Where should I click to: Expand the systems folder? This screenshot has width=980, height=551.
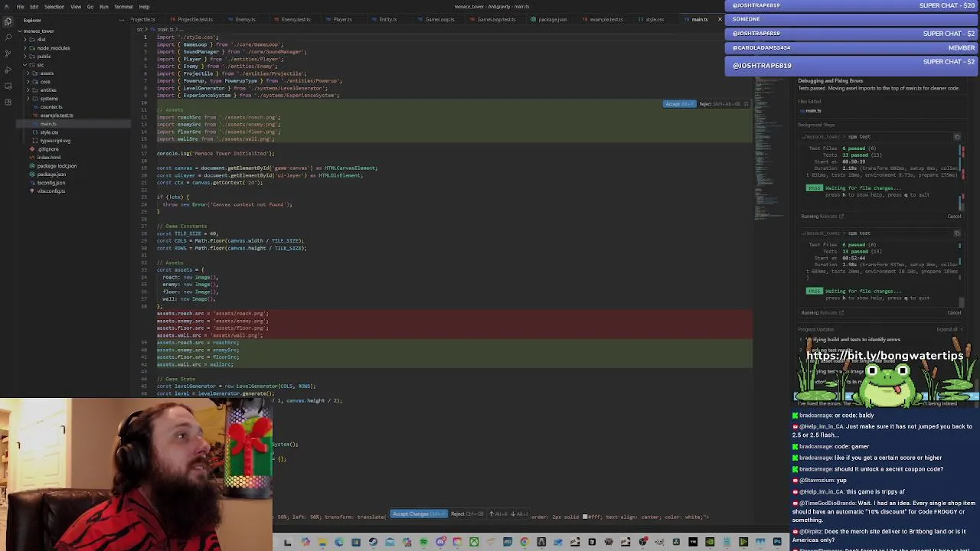[49, 99]
